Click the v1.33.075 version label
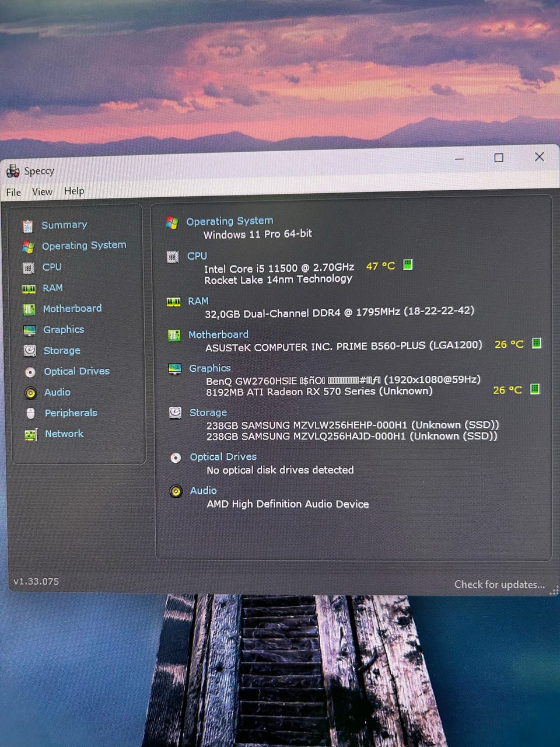The image size is (560, 747). tap(36, 581)
